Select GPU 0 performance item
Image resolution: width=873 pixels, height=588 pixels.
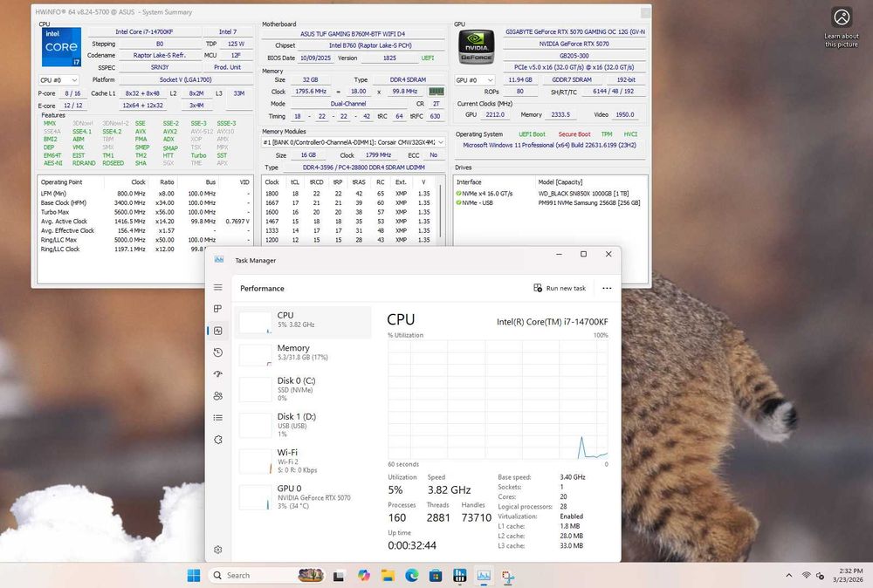(x=302, y=496)
